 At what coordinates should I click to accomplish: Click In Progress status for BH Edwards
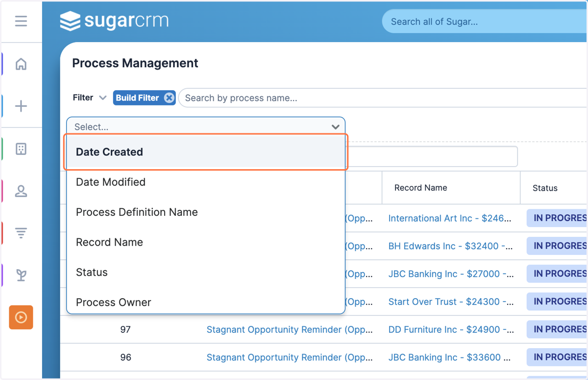(557, 246)
